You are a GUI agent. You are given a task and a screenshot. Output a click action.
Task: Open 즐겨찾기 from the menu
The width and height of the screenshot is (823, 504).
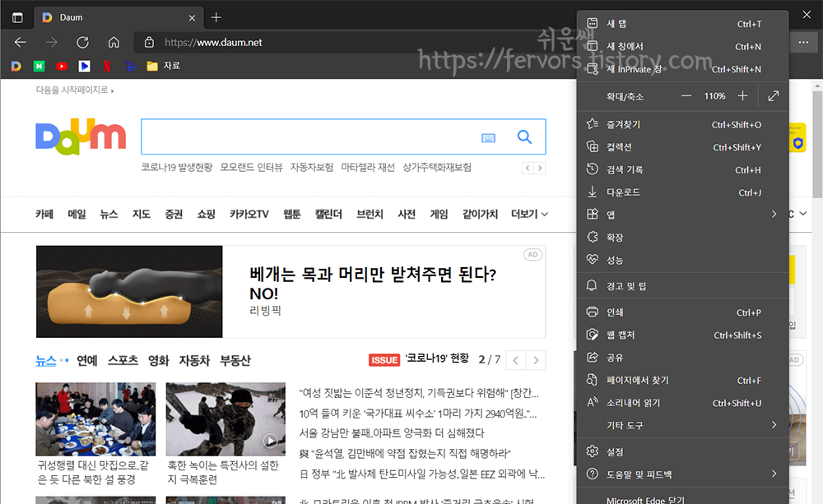682,124
